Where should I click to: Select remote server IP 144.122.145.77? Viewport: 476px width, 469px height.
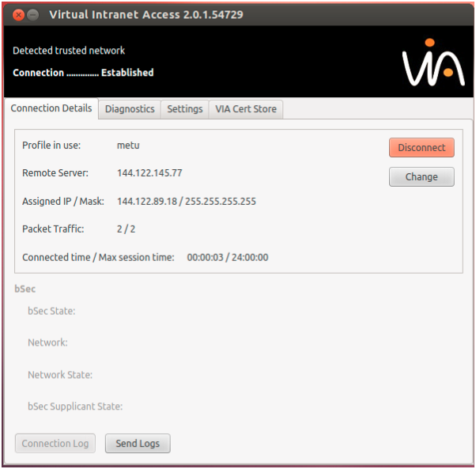[149, 173]
